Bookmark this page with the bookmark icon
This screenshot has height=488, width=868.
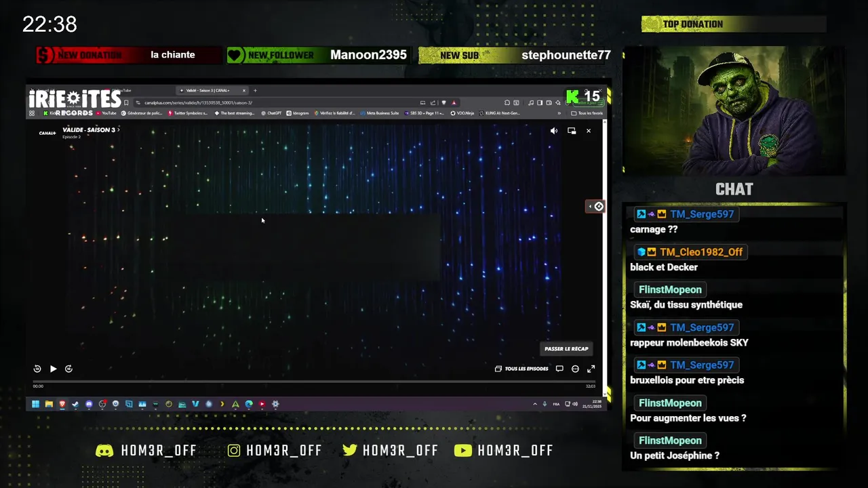pos(126,103)
